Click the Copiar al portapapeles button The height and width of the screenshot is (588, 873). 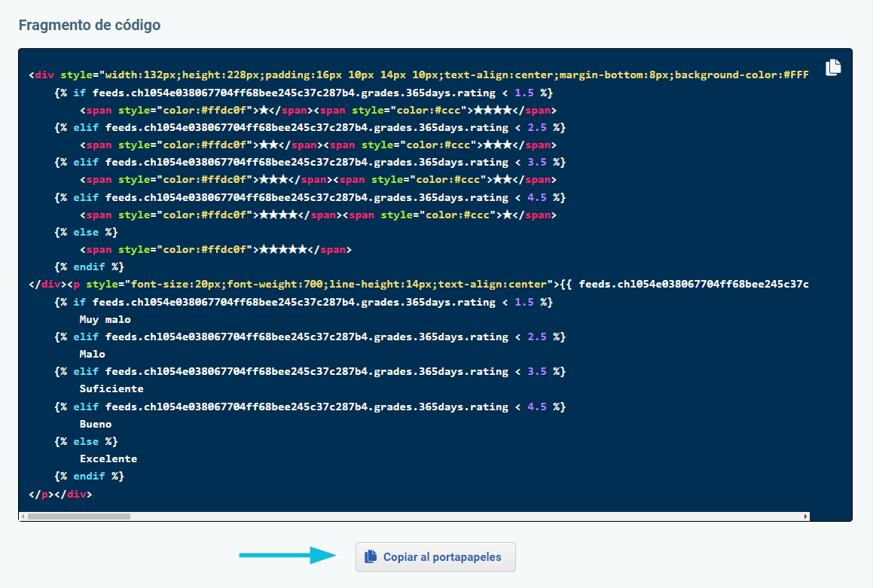(435, 557)
